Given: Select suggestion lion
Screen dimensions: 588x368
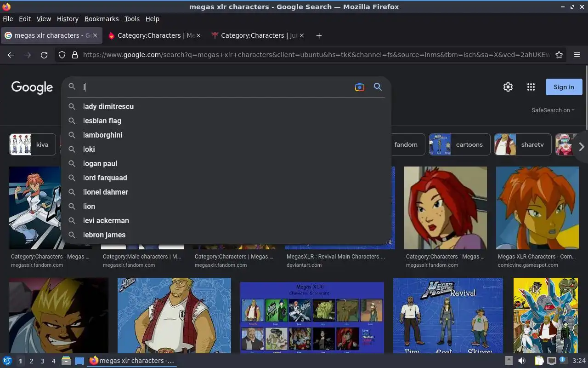Looking at the screenshot, I should coord(226,206).
